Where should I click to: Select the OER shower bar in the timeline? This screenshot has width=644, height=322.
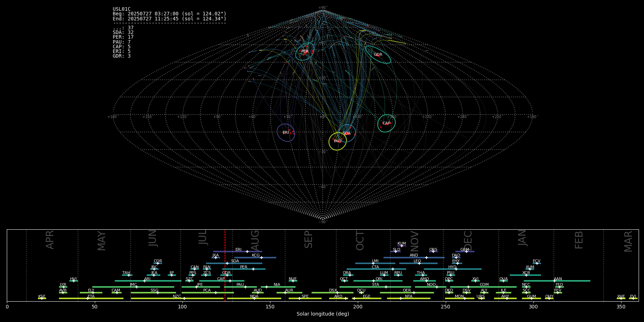[x=407, y=293]
